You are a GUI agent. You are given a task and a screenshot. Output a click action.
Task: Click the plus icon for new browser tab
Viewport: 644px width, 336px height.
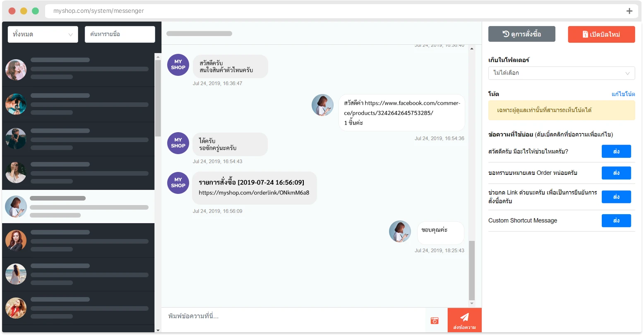tap(629, 11)
